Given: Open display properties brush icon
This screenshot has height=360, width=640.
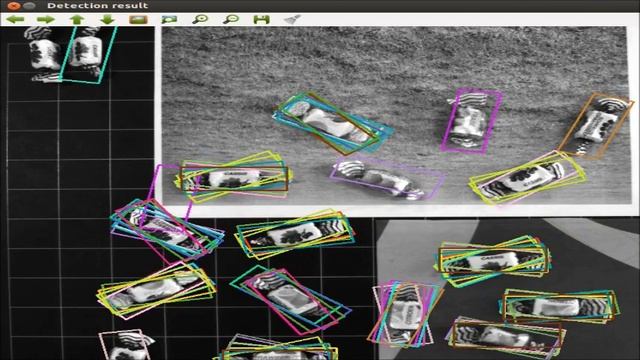Looking at the screenshot, I should [292, 19].
